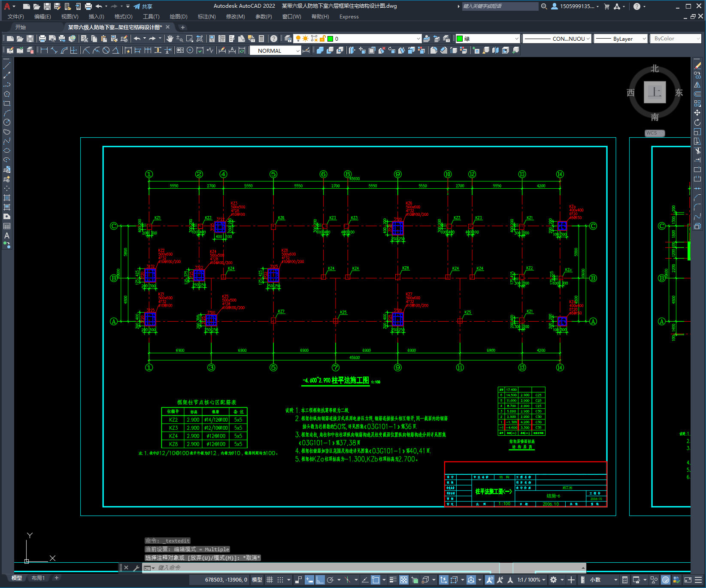706x588 pixels.
Task: Toggle drawing grid display
Action: pyautogui.click(x=270, y=579)
